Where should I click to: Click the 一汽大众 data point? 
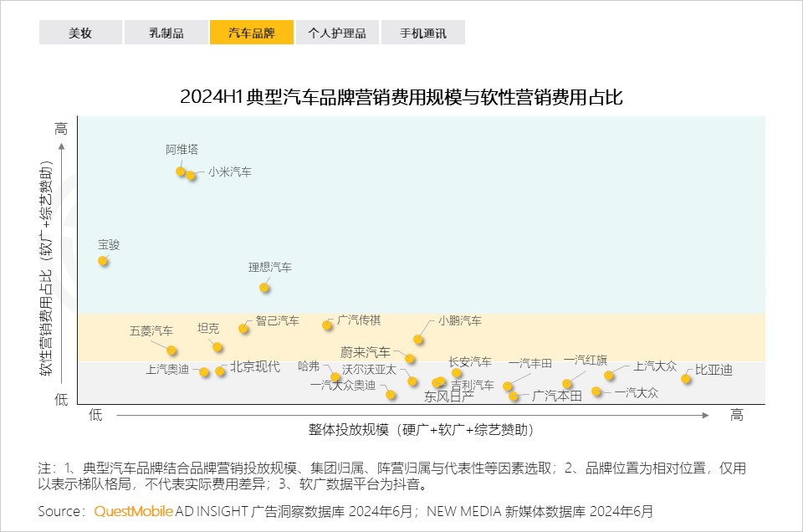pyautogui.click(x=596, y=391)
